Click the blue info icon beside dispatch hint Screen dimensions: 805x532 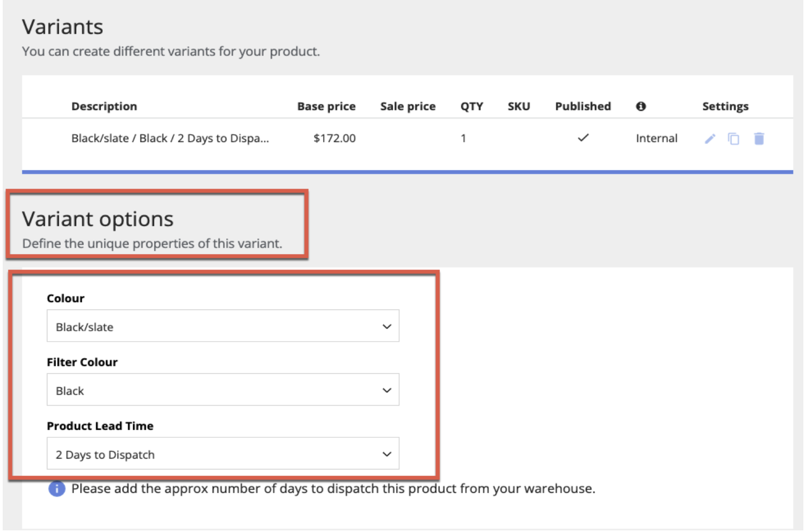[x=57, y=488]
